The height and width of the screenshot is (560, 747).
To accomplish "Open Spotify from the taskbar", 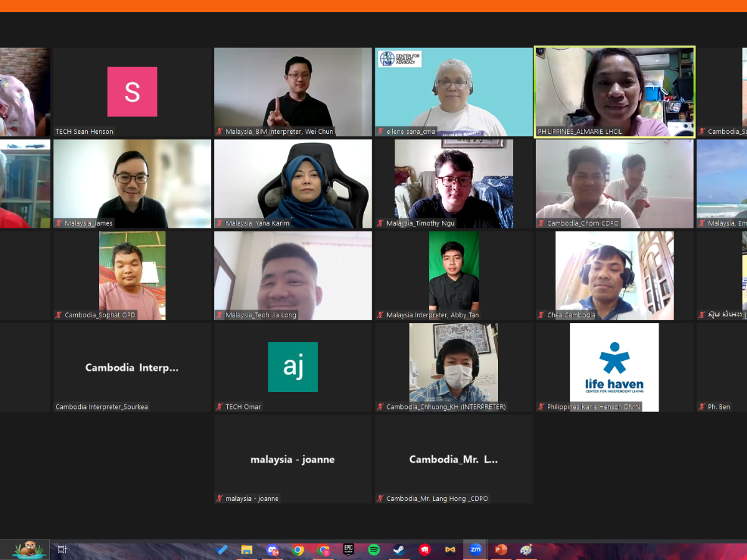I will [x=374, y=550].
